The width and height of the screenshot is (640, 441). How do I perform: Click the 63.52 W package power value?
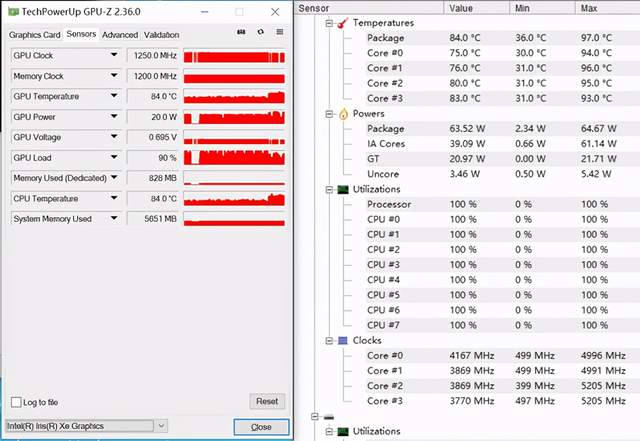[467, 129]
